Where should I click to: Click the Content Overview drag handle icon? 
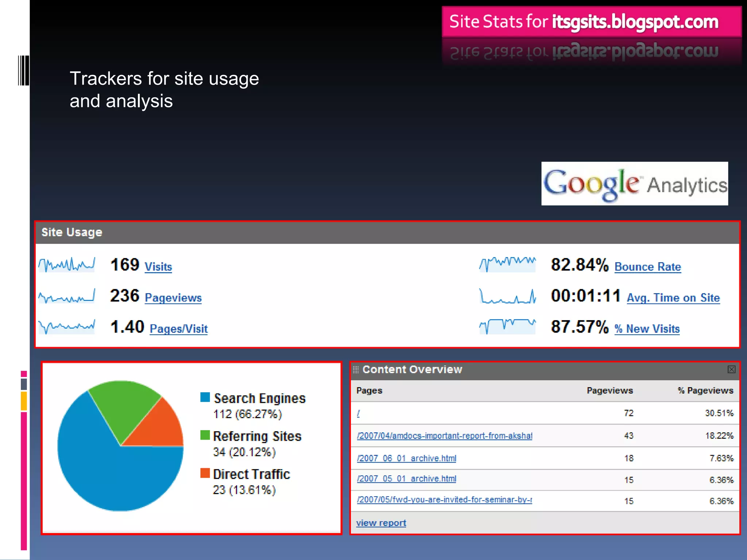pos(356,369)
